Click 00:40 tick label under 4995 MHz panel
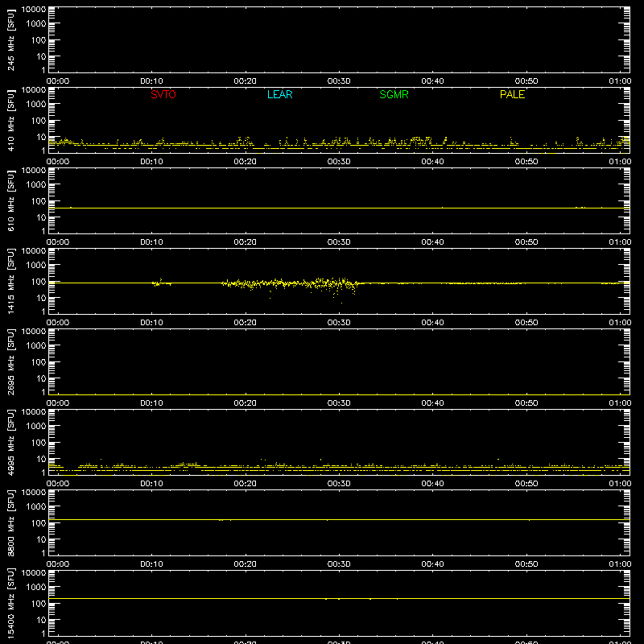Image resolution: width=644 pixels, height=644 pixels. coord(432,484)
